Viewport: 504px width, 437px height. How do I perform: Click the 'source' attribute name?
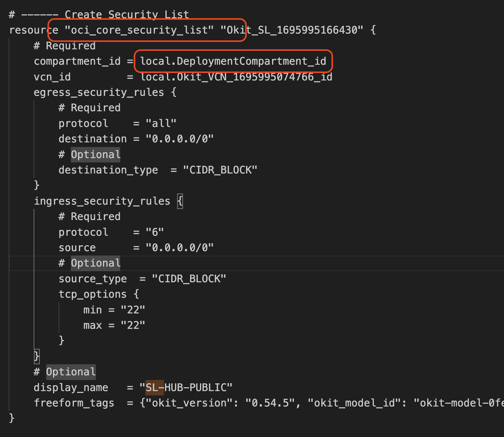77,248
